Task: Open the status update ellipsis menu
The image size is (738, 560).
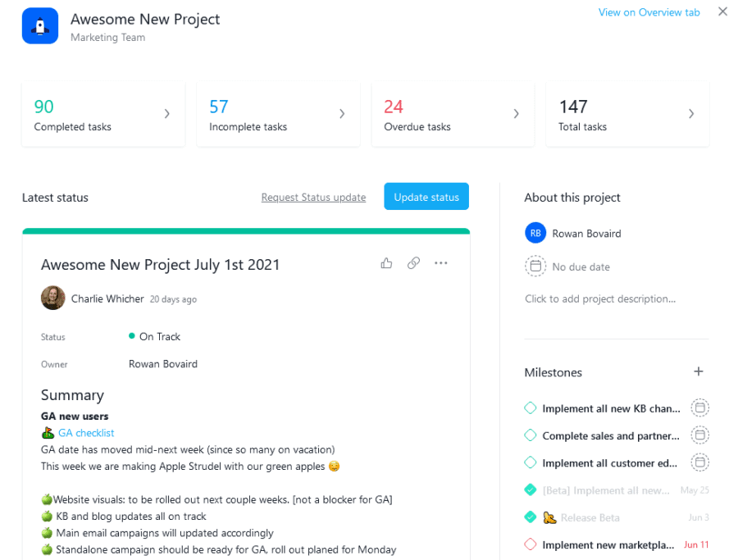Action: [x=440, y=263]
